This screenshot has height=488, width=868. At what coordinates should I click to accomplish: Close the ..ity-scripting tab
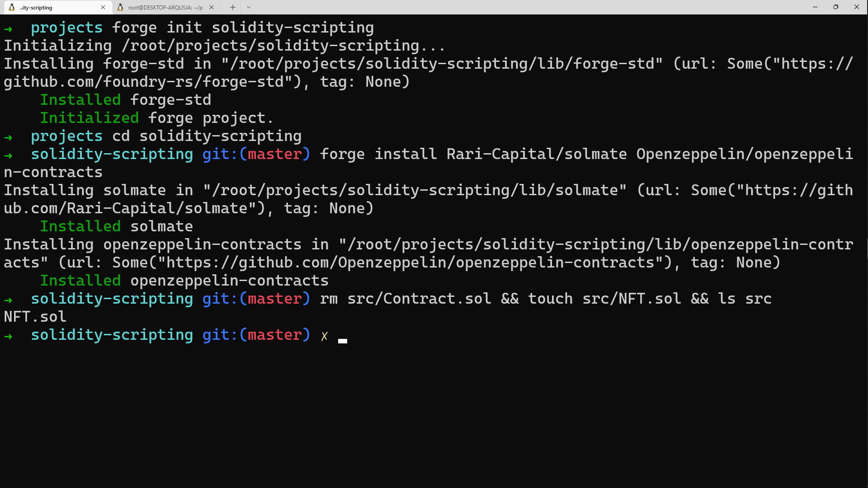(x=103, y=7)
